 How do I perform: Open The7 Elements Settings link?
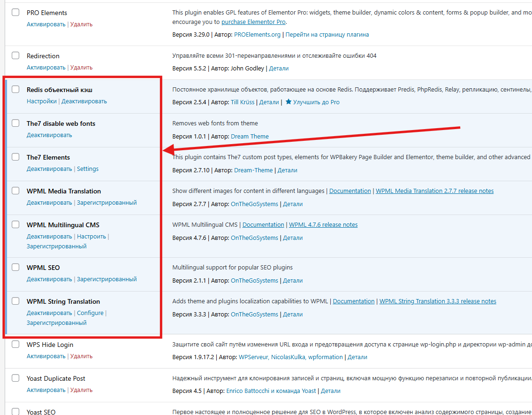point(88,169)
